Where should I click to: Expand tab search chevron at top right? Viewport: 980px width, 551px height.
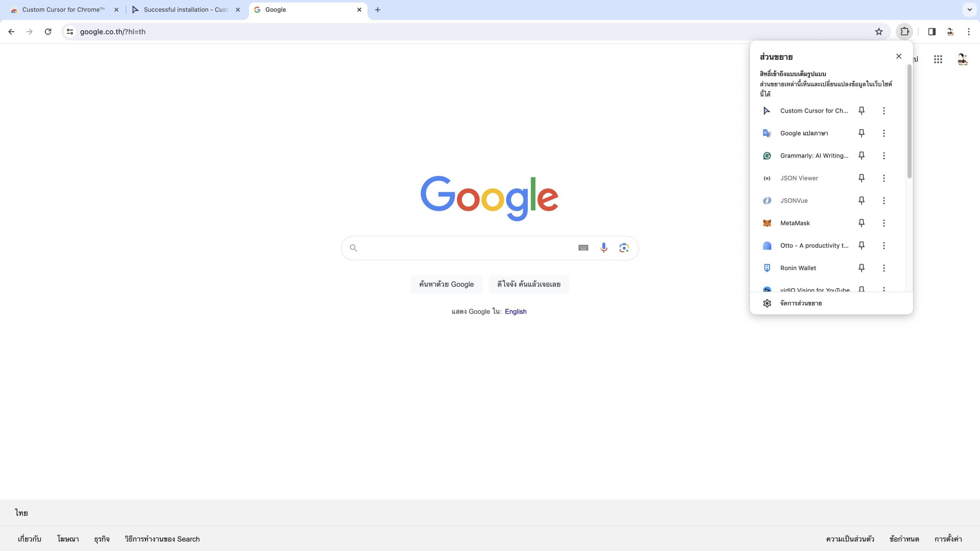tap(970, 10)
